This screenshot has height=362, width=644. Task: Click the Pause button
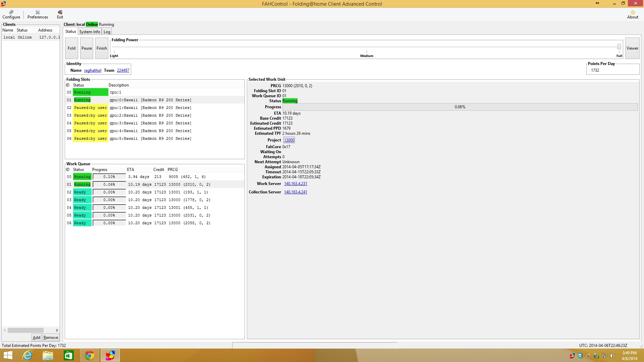[87, 48]
